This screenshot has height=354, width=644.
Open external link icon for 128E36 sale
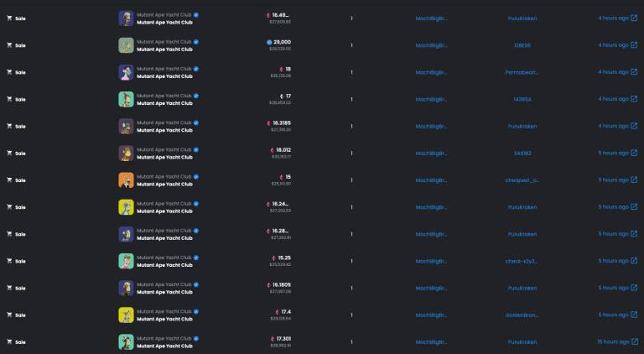(634, 45)
